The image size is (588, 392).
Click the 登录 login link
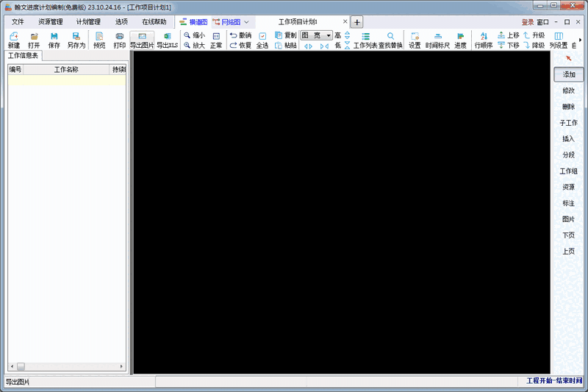pyautogui.click(x=527, y=22)
